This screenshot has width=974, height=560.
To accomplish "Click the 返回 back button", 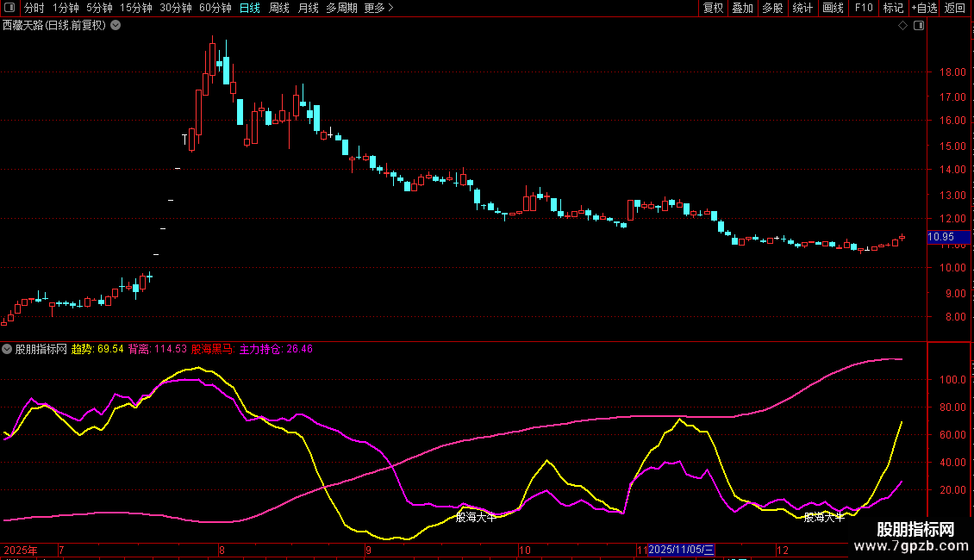I will (x=955, y=8).
